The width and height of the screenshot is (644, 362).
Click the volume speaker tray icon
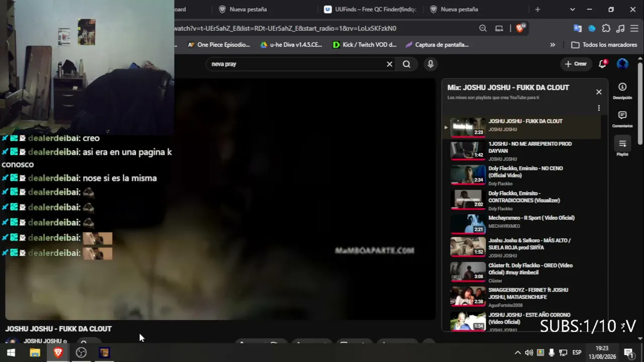[x=529, y=352]
